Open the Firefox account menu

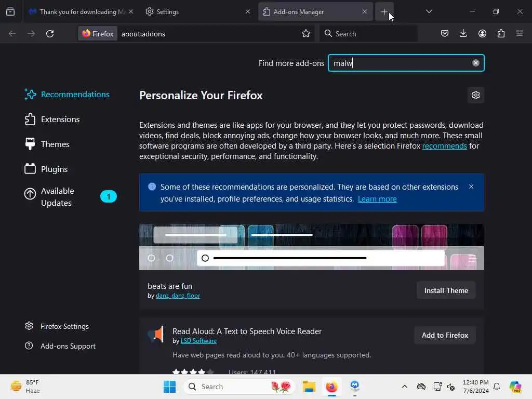[482, 33]
